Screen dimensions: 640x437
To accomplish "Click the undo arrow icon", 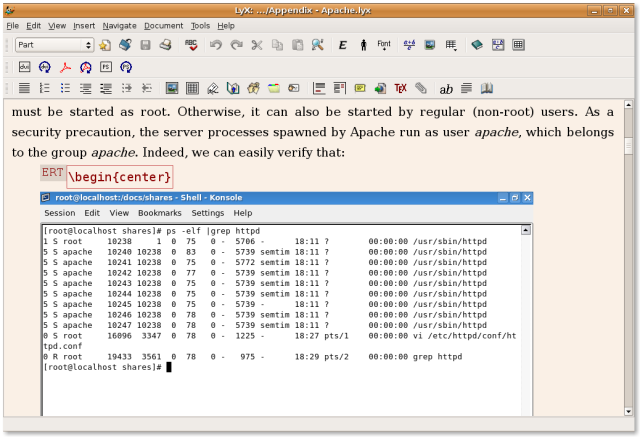I will tap(216, 45).
